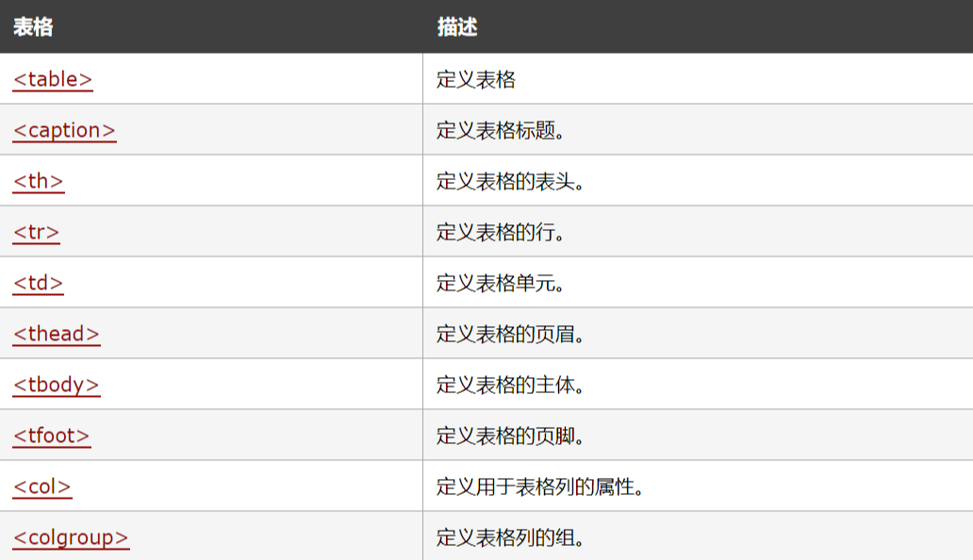Open the <thead> tag link
This screenshot has height=560, width=973.
click(57, 334)
